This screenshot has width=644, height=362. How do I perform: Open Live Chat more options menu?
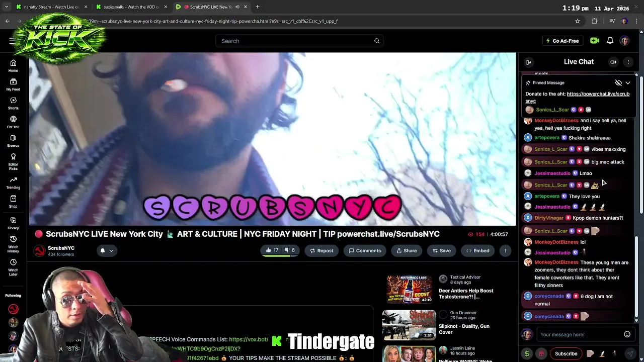coord(628,62)
